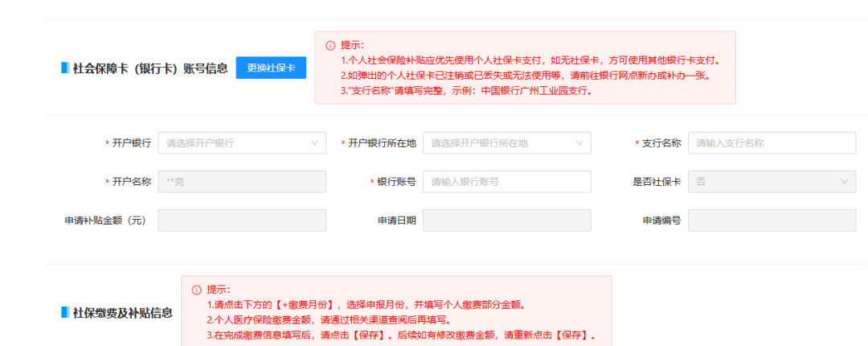Image resolution: width=868 pixels, height=346 pixels.
Task: Click the 开户名称 field
Action: 242,182
